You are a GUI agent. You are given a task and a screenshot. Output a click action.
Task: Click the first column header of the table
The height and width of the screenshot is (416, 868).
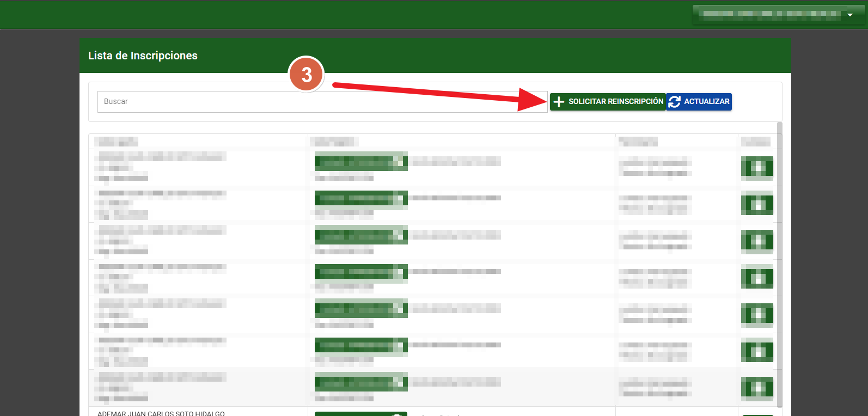[x=117, y=142]
